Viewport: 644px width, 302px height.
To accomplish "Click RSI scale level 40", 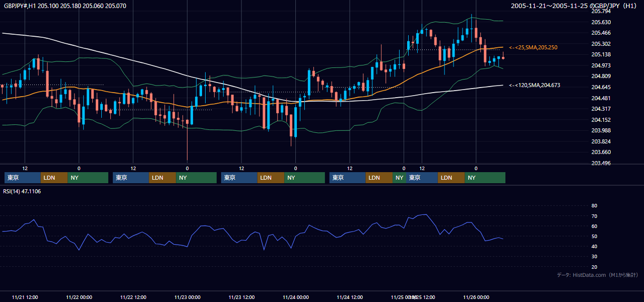I will [594, 246].
